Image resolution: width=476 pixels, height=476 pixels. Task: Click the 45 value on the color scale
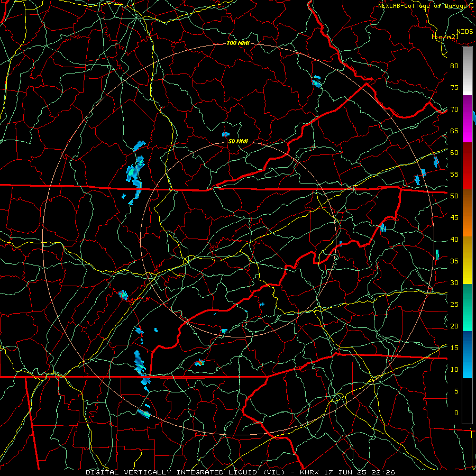(454, 218)
